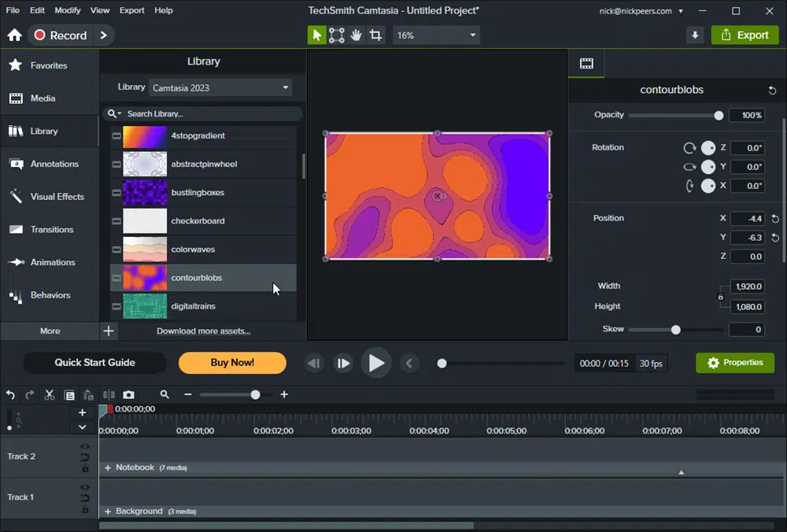The height and width of the screenshot is (532, 787).
Task: Hide Track 2 using its eye toggle
Action: (x=85, y=446)
